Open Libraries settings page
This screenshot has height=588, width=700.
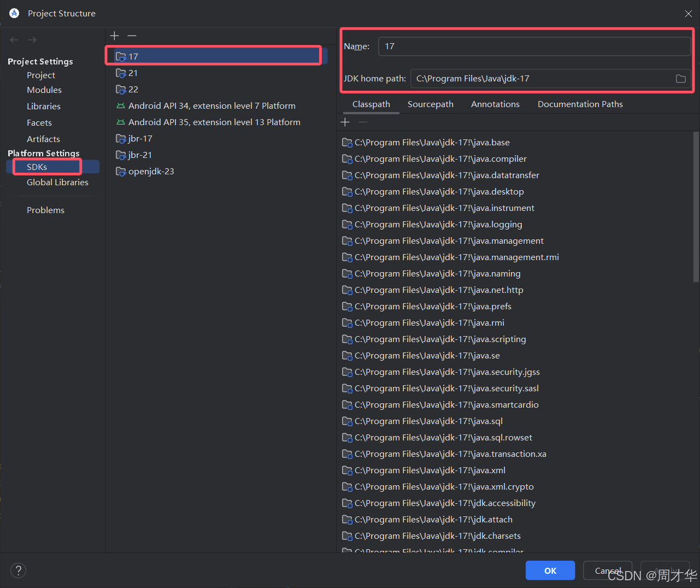tap(44, 107)
